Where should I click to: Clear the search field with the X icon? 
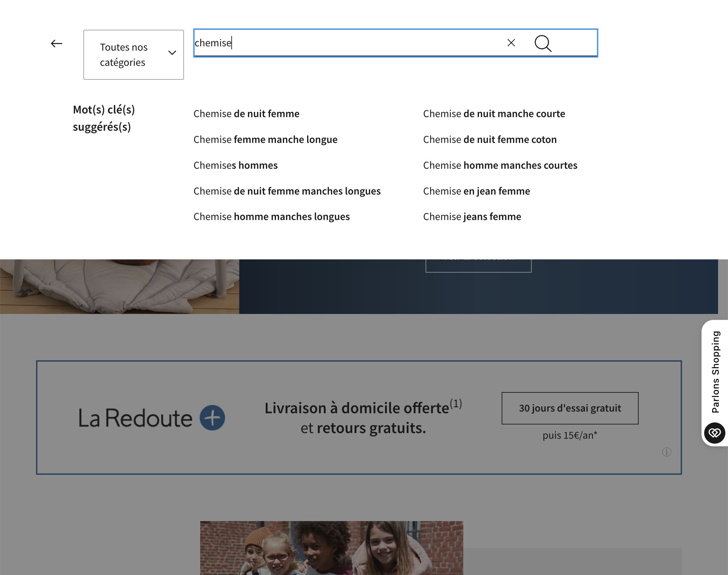(511, 43)
